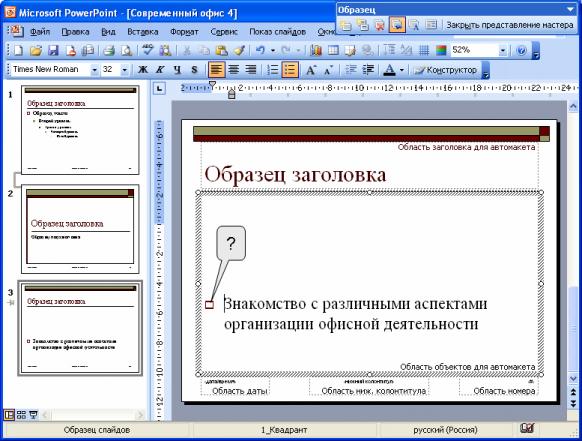Print using the printer icon

pyautogui.click(x=108, y=50)
